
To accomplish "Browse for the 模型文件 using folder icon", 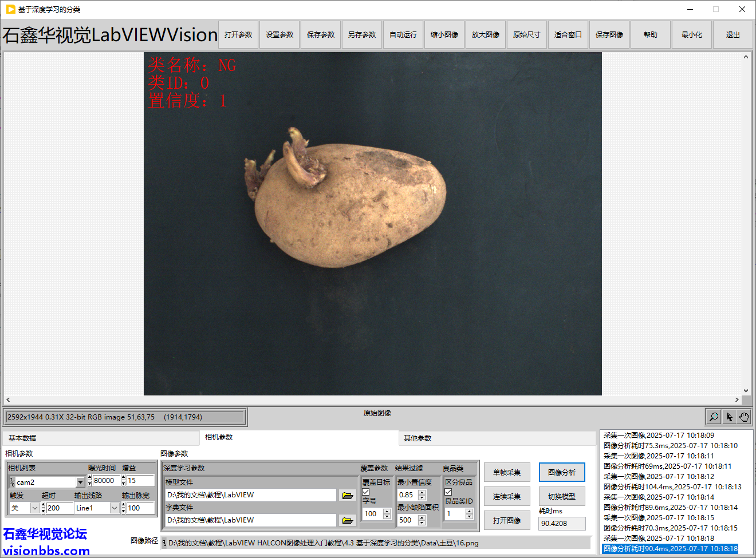I will pyautogui.click(x=348, y=495).
